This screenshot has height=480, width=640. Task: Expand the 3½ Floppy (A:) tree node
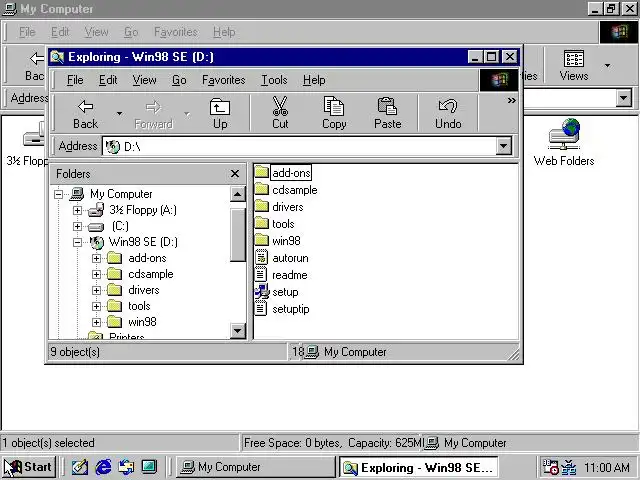tap(77, 210)
